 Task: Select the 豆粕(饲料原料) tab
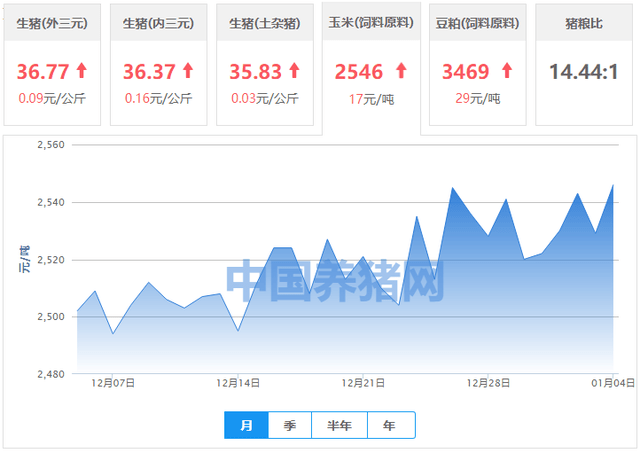478,64
